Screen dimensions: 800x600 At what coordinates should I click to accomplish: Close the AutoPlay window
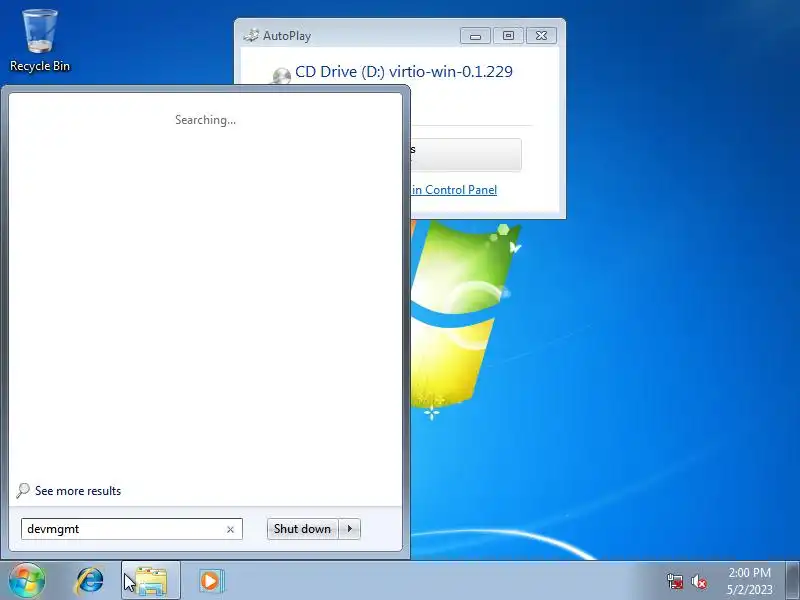click(541, 36)
